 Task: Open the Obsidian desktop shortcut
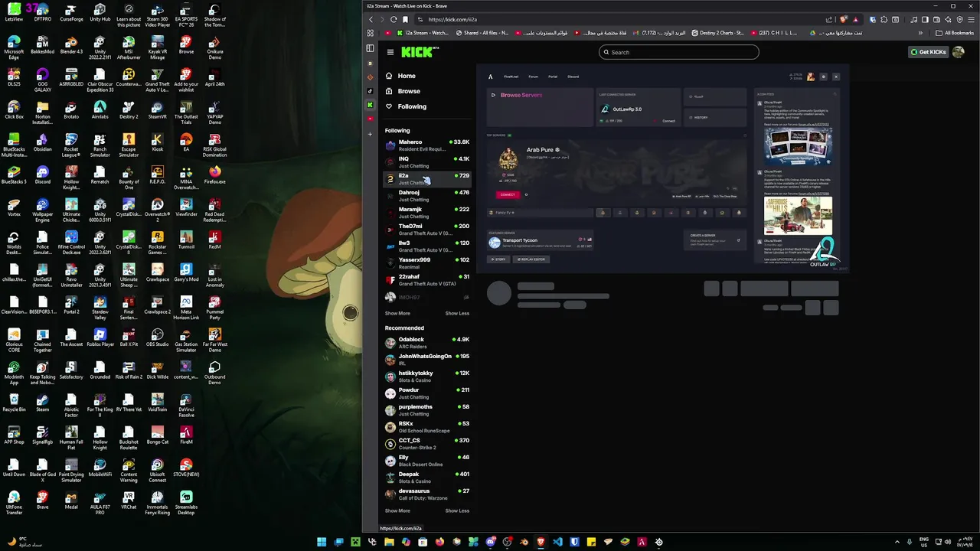coord(42,142)
